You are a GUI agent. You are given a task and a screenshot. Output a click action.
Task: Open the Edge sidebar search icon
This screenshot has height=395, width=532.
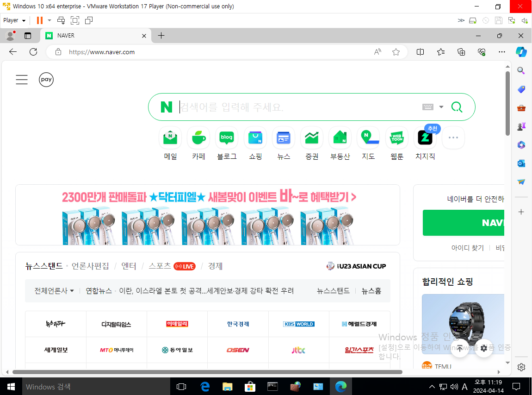521,71
